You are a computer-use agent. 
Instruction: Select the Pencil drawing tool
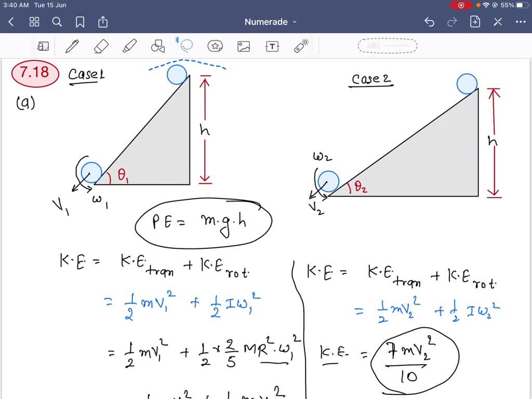coord(72,46)
